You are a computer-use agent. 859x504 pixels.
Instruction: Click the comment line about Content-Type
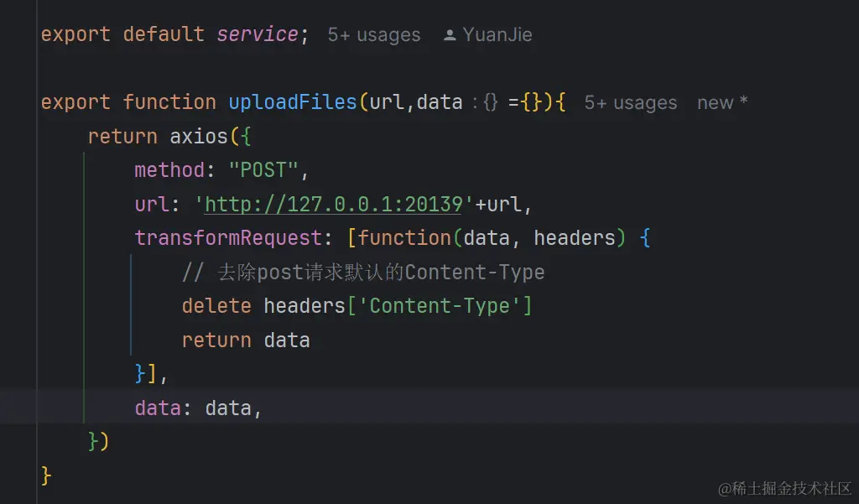pyautogui.click(x=363, y=273)
